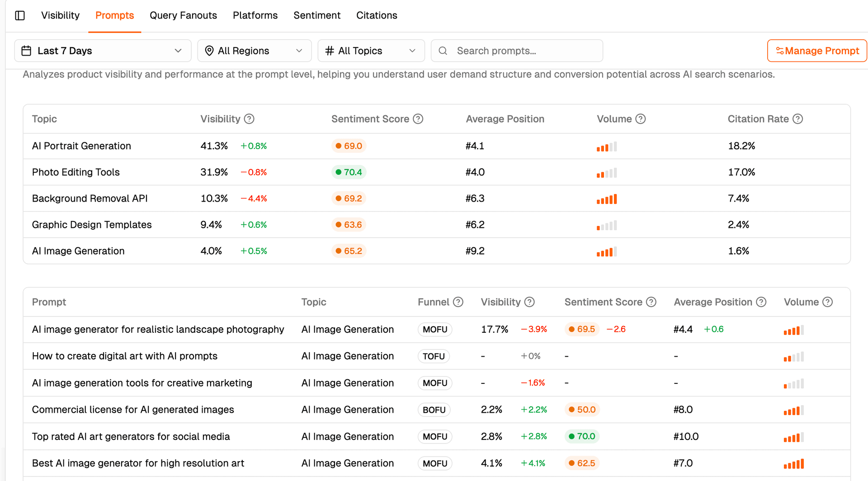Click the hash icon in topics filter

(x=330, y=51)
